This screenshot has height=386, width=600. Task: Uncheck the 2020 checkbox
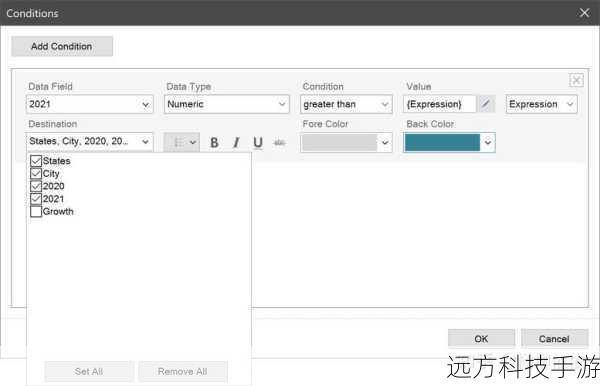[36, 186]
